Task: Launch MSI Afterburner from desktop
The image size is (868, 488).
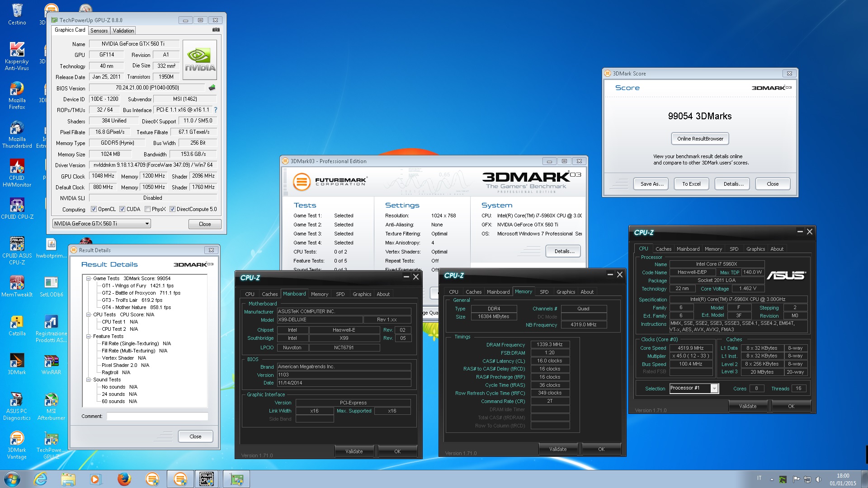Action: pos(51,406)
